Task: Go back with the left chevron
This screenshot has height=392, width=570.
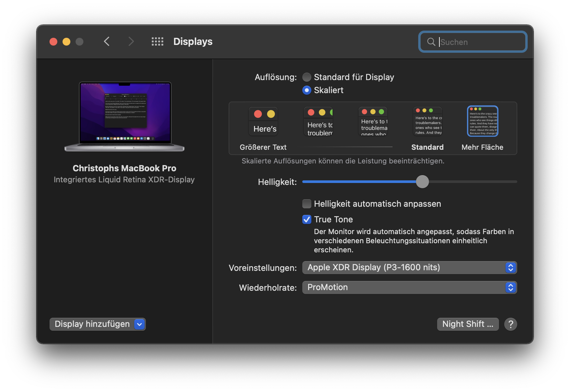Action: 107,42
